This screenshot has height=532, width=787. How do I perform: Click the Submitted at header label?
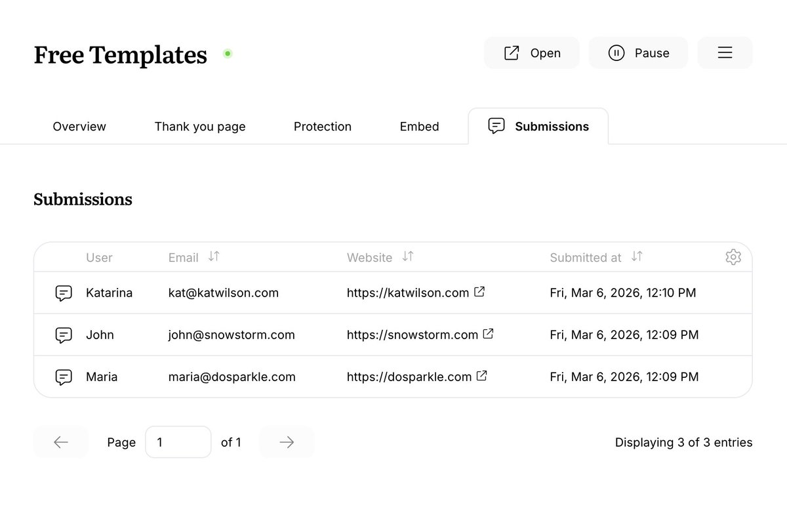tap(586, 258)
